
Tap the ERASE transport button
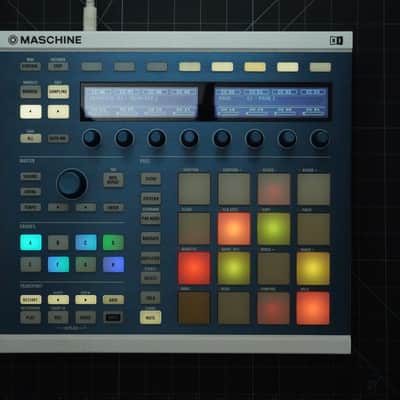point(86,318)
